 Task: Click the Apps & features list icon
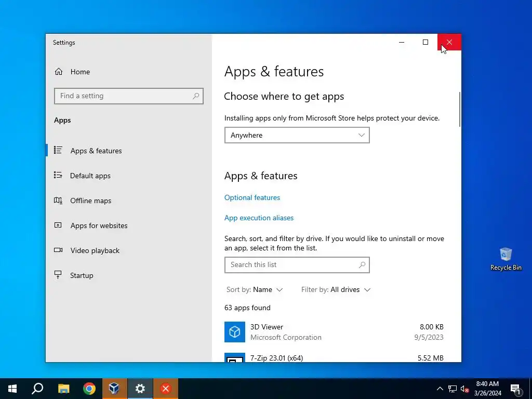click(x=58, y=150)
